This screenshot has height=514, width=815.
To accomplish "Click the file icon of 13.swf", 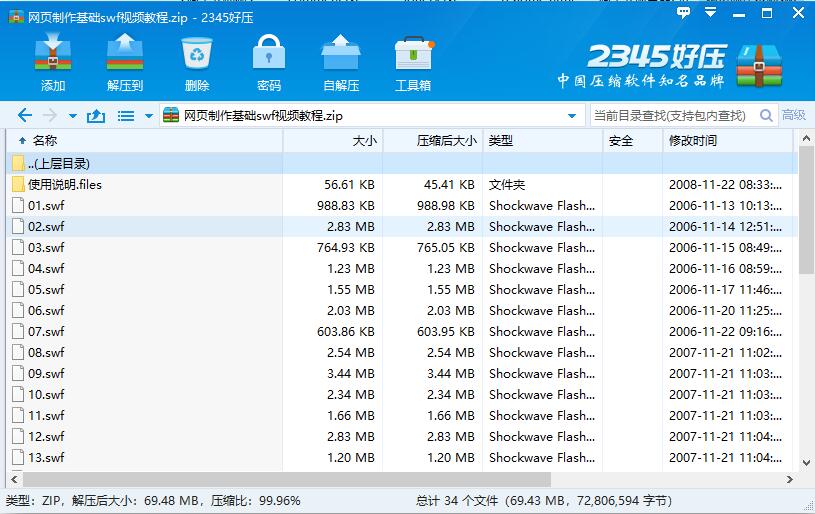I will click(18, 457).
